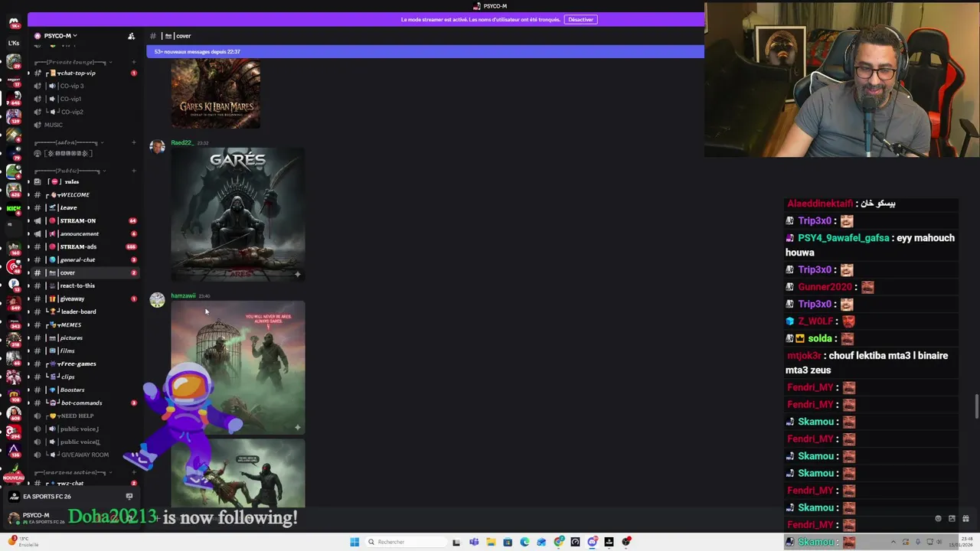Show hidden system tray icons chevron
Screen dimensions: 980x551
(893, 542)
